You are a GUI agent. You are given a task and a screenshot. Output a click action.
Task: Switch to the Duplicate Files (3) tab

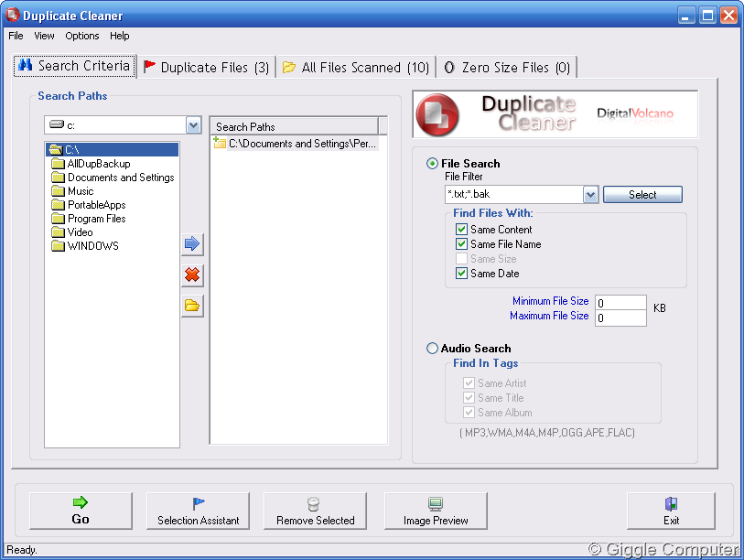click(207, 68)
